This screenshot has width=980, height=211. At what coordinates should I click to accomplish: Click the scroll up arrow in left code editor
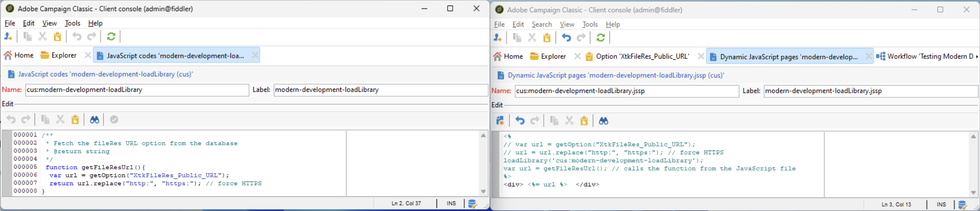(x=483, y=135)
